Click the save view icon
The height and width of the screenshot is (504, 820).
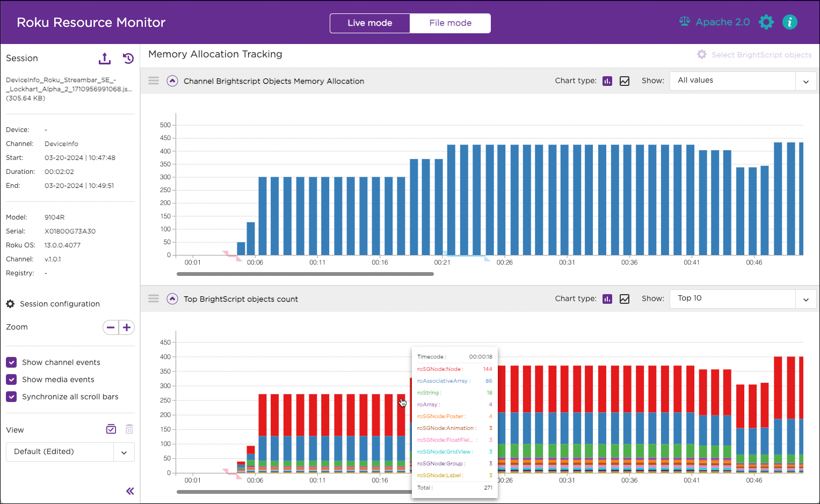click(x=111, y=429)
